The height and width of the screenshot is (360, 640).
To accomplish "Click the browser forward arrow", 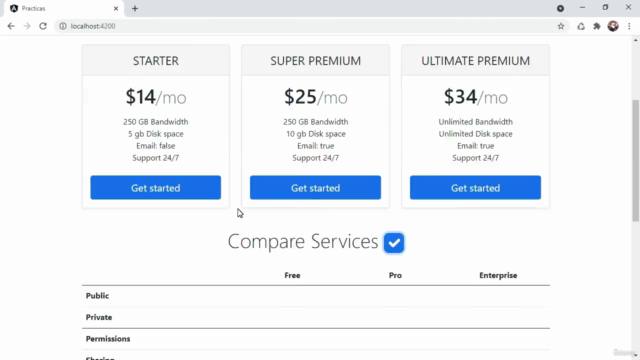I will pos(27,26).
